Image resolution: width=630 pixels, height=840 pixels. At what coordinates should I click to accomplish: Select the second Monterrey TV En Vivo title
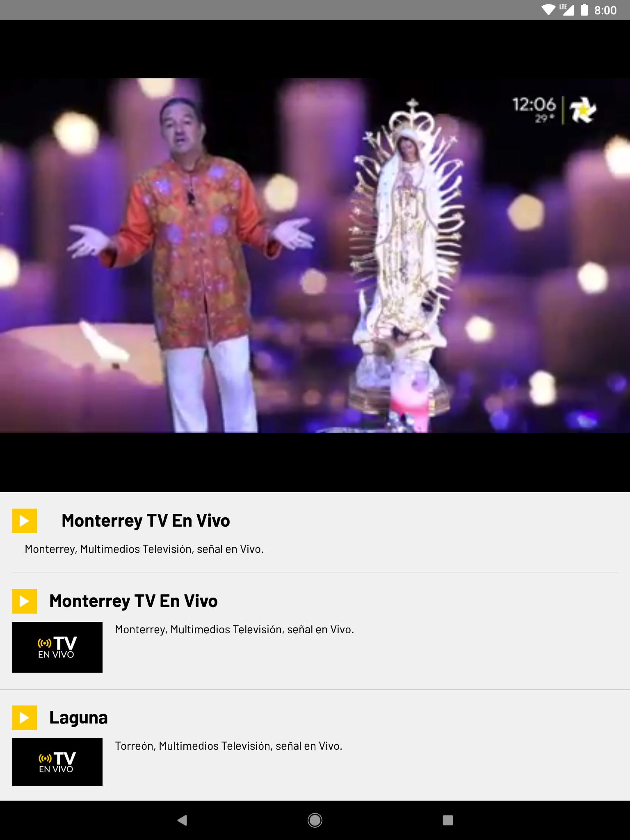point(133,601)
